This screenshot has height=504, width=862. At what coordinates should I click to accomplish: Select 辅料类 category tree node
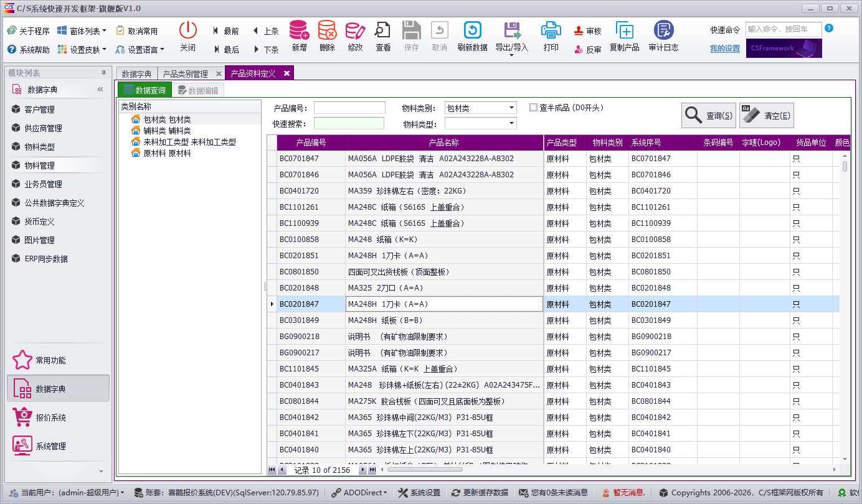[167, 131]
